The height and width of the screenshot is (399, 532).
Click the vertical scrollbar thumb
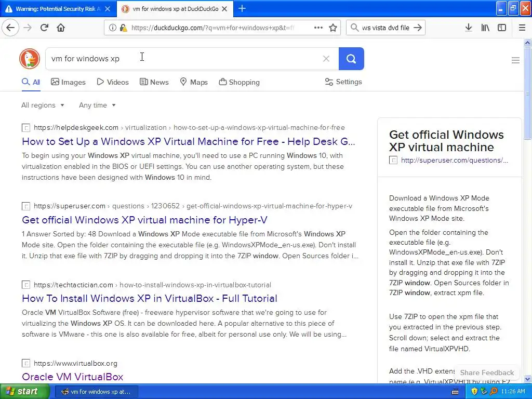tap(527, 94)
